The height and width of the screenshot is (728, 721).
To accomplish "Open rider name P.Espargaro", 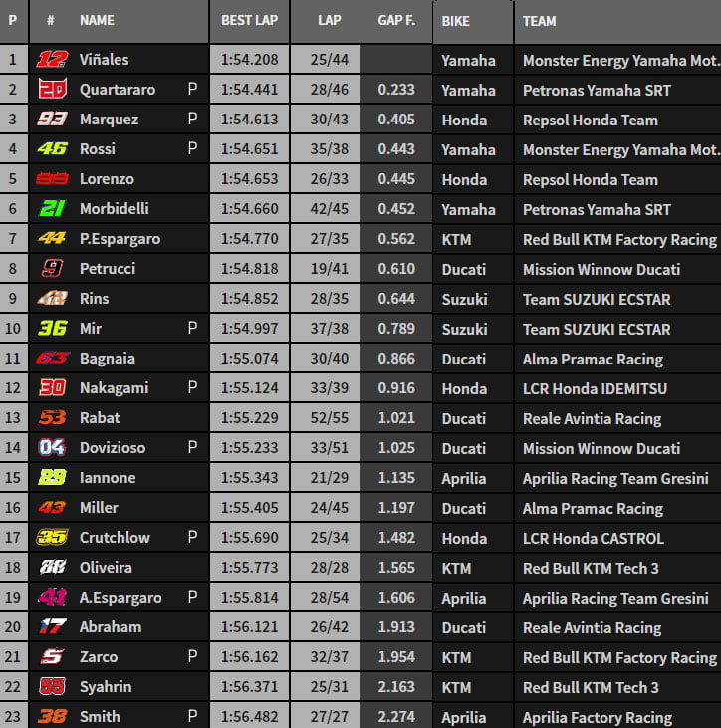I will coord(120,239).
